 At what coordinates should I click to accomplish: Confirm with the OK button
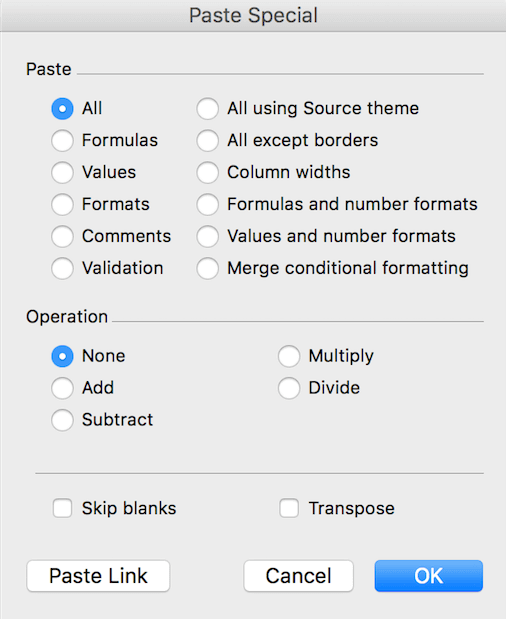tap(429, 576)
